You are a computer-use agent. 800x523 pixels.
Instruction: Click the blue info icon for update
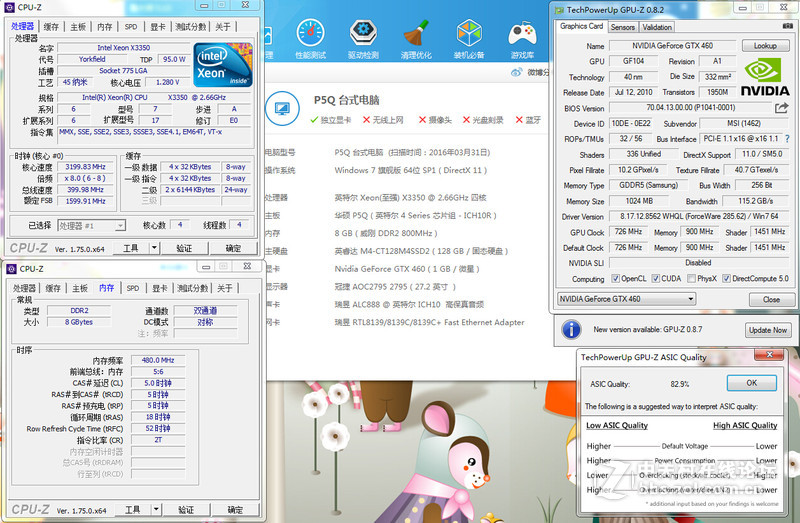[x=571, y=330]
